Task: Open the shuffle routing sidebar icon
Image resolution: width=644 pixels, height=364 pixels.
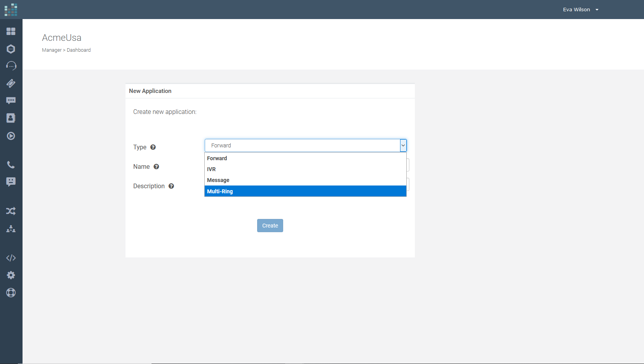Action: click(x=11, y=211)
